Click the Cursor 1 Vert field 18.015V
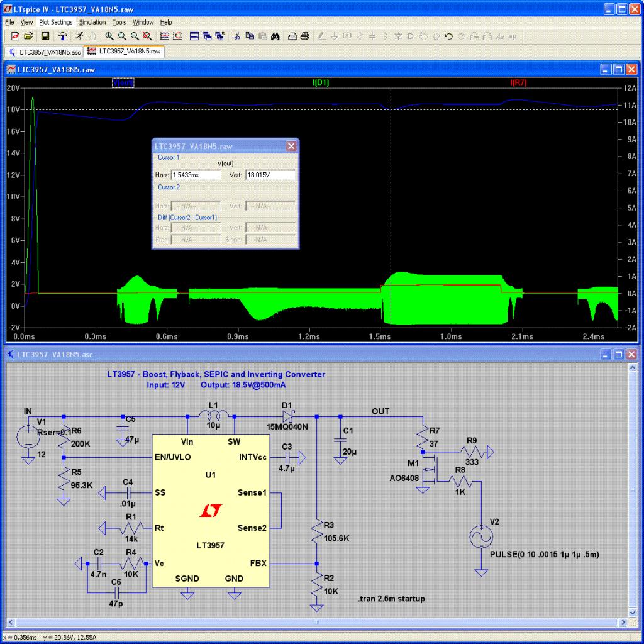Image resolution: width=644 pixels, height=644 pixels. 270,175
